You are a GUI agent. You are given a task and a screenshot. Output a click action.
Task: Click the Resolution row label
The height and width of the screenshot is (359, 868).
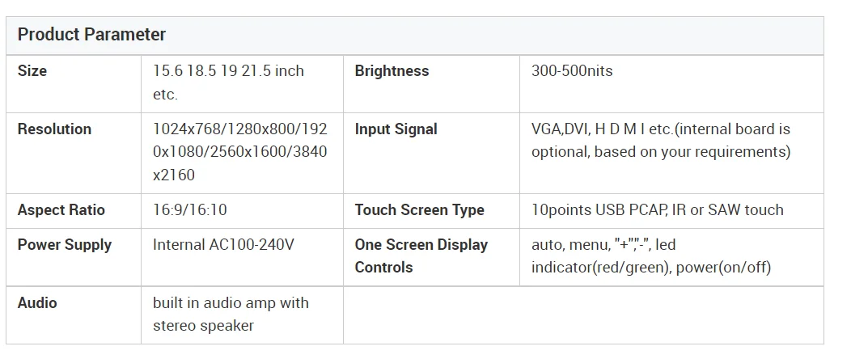pos(54,129)
